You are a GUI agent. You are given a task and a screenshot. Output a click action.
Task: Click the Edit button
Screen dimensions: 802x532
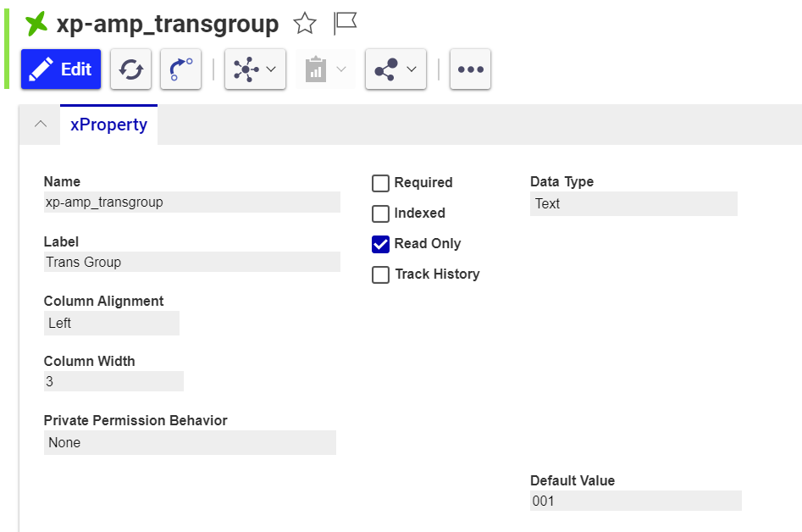pos(61,69)
